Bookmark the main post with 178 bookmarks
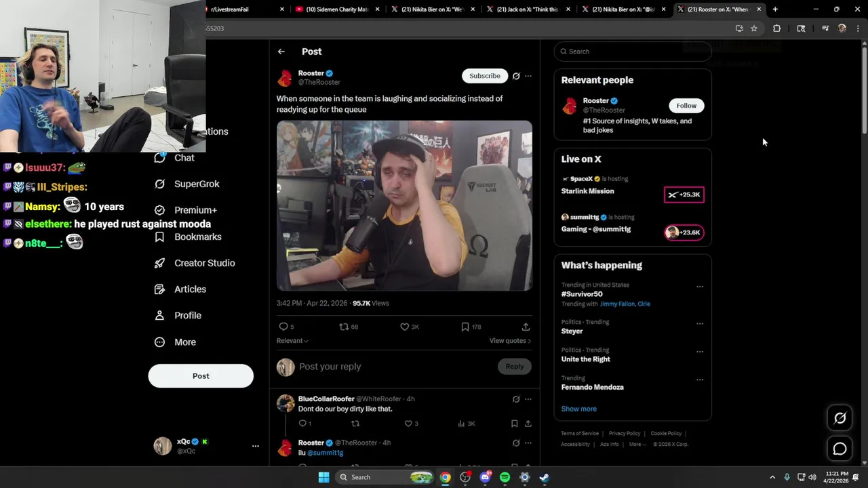This screenshot has height=488, width=868. tap(465, 327)
